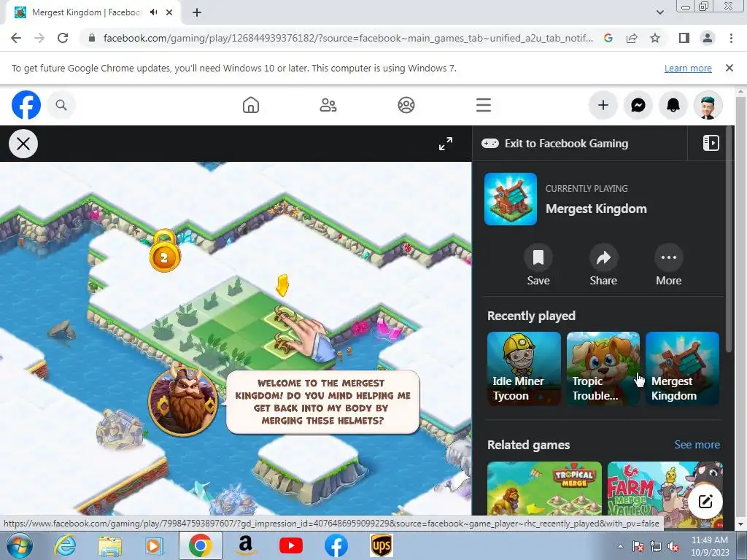The image size is (747, 560).
Task: Open the profile avatar account menu
Action: coord(708,105)
